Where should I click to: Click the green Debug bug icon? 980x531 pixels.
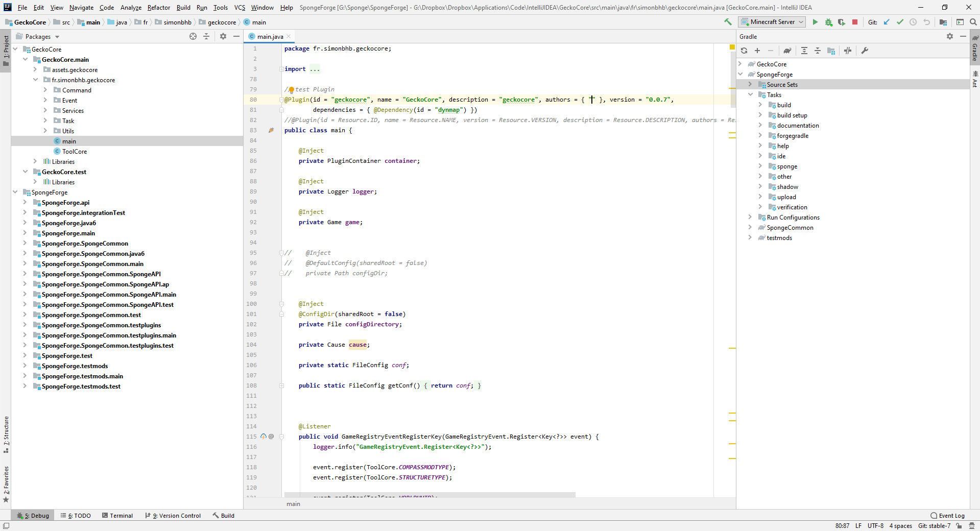tap(828, 22)
